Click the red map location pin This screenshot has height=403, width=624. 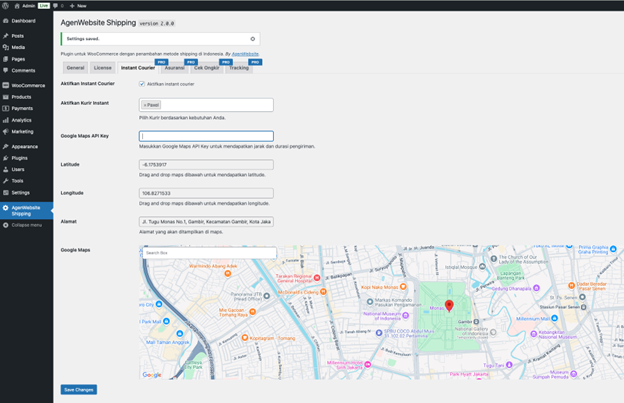tap(449, 305)
